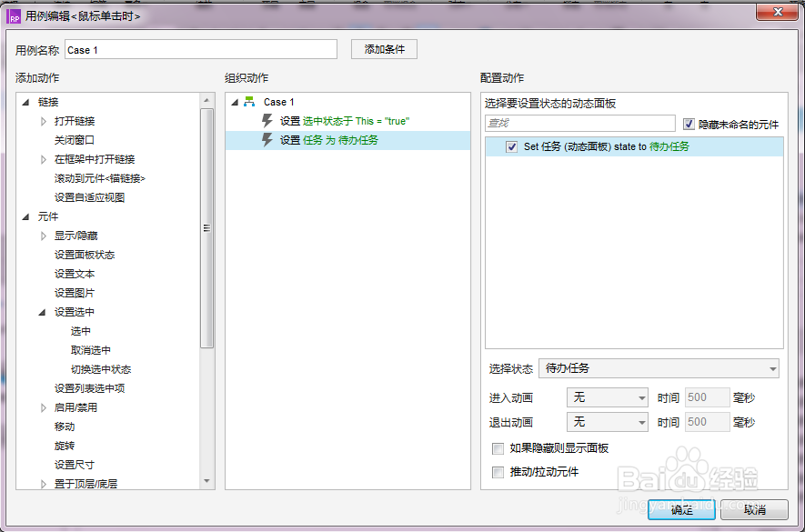Expand the 置于顶层/底层 item
805x532 pixels.
[x=44, y=484]
